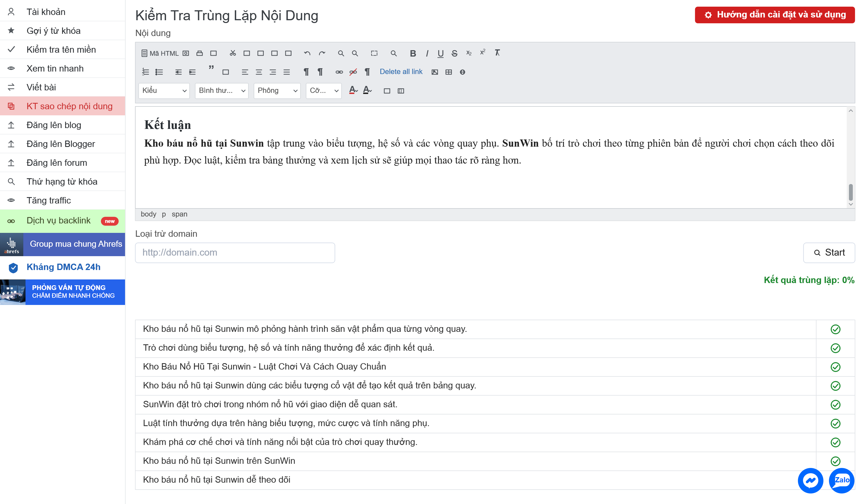Screen dimensions: 865x504
Task: Click the Remove Format icon
Action: [x=497, y=53]
